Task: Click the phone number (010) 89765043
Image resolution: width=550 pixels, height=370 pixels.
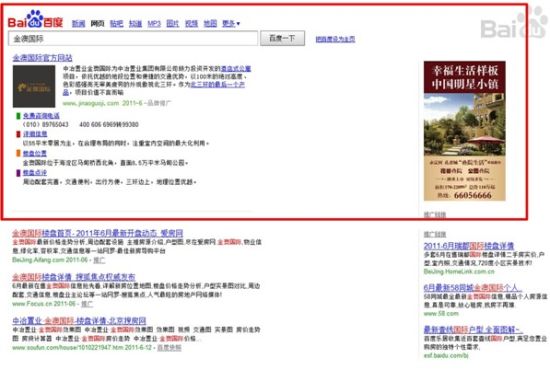Action: 46,125
